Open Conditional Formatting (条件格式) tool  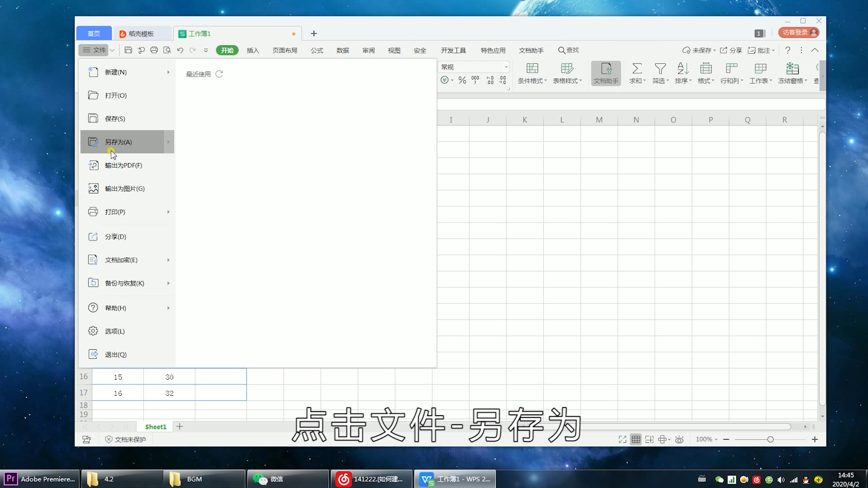coord(532,73)
